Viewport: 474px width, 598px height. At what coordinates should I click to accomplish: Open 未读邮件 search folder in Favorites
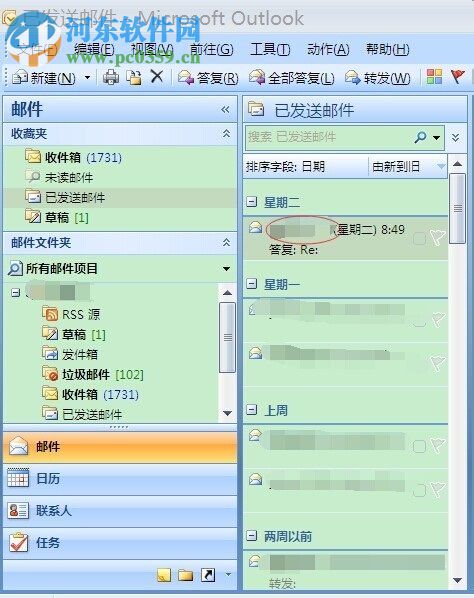59,177
